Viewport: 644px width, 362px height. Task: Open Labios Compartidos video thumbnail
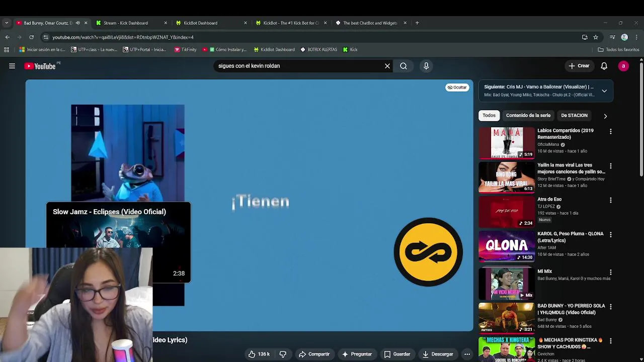point(506,143)
